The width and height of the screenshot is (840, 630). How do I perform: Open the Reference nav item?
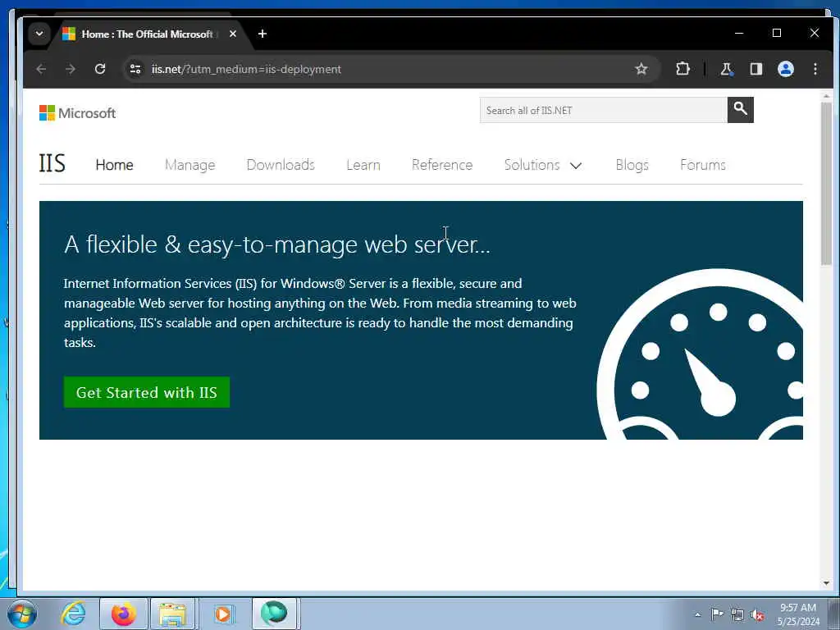(x=442, y=165)
